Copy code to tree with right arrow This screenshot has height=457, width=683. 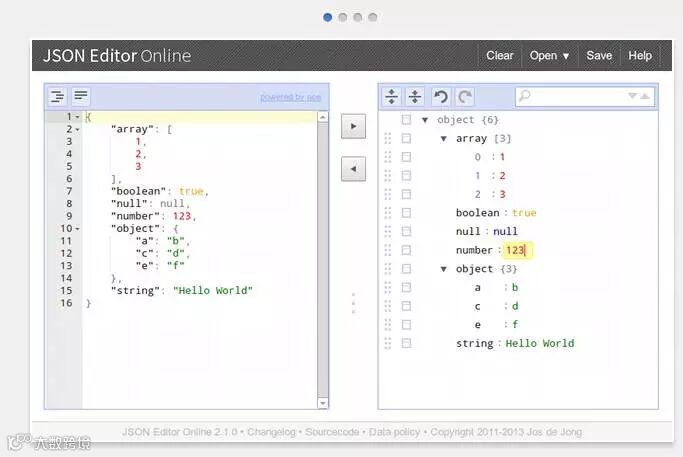tap(353, 126)
